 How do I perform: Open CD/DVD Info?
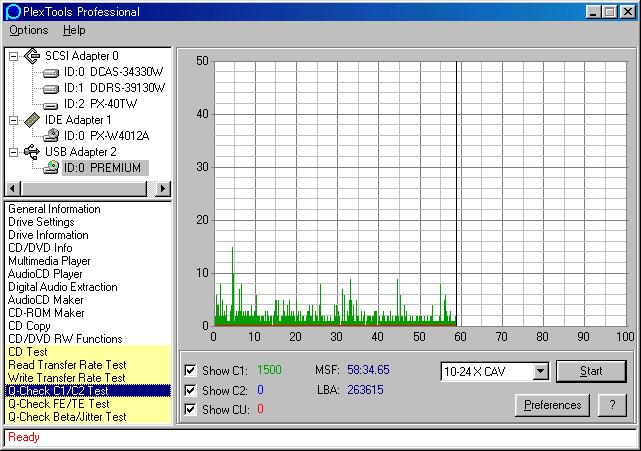(x=40, y=248)
